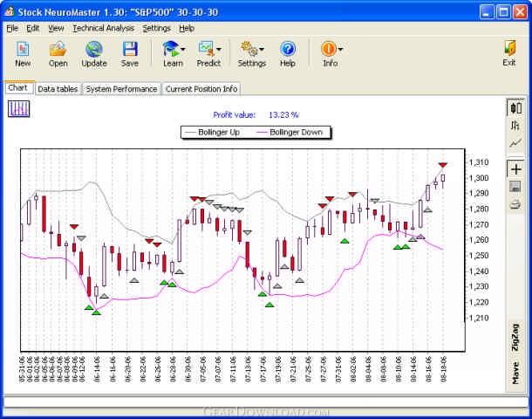Open the Edit menu

click(x=33, y=28)
